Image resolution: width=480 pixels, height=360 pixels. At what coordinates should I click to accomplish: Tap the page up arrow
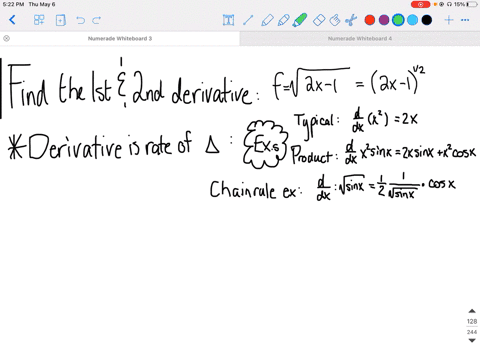472,311
